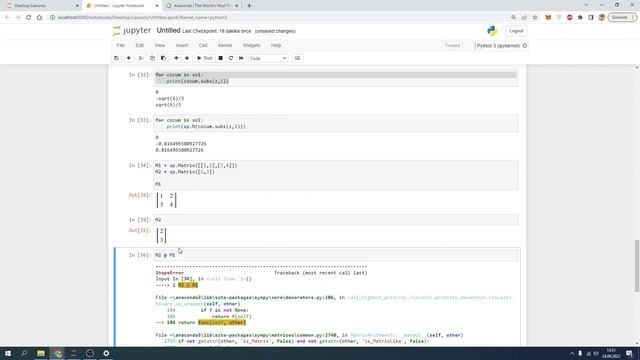Open Settings gear in taskbar
Screen dimensions: 640x360
106,353
